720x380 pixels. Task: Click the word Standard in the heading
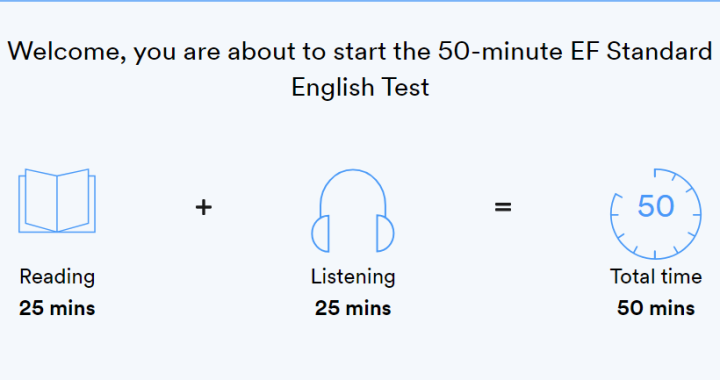tap(659, 51)
